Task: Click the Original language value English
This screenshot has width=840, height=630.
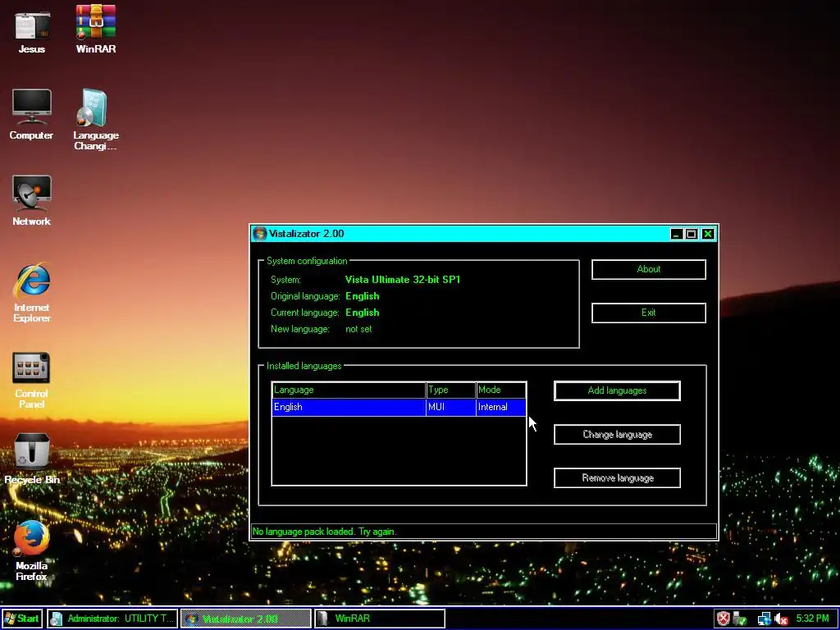Action: click(362, 296)
